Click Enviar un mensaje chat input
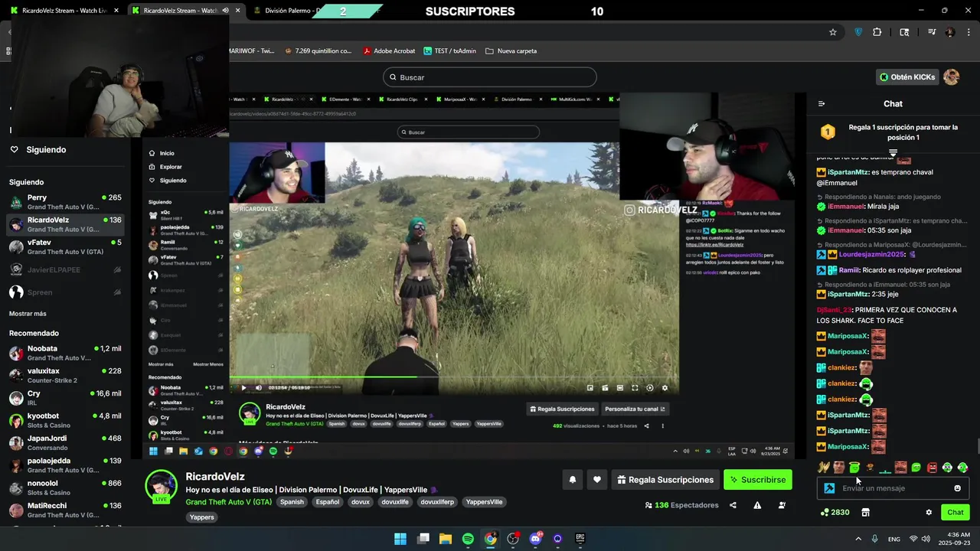This screenshot has height=551, width=980. tap(893, 488)
